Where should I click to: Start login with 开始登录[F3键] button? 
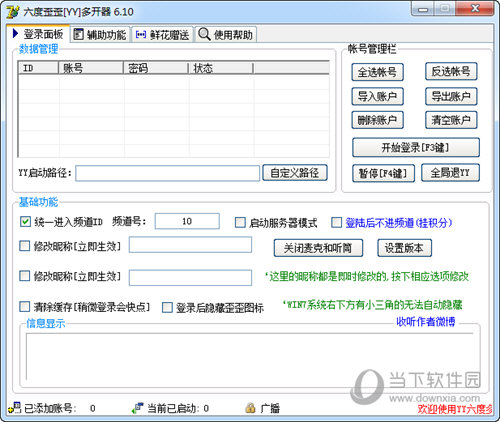416,147
